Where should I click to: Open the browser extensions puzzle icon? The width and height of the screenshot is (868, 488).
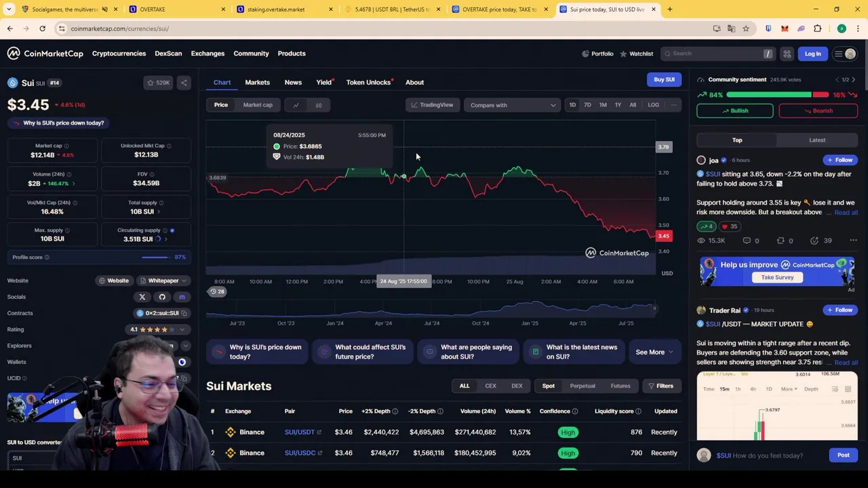(817, 28)
